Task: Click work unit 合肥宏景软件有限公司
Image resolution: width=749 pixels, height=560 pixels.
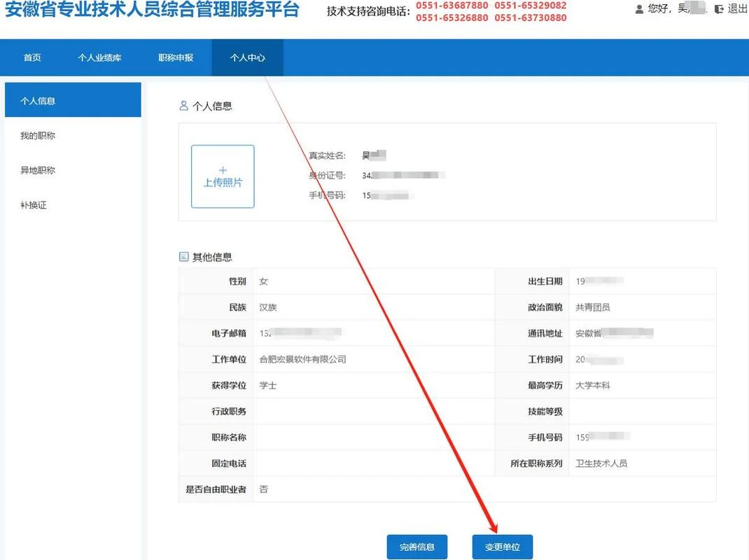Action: 303,359
